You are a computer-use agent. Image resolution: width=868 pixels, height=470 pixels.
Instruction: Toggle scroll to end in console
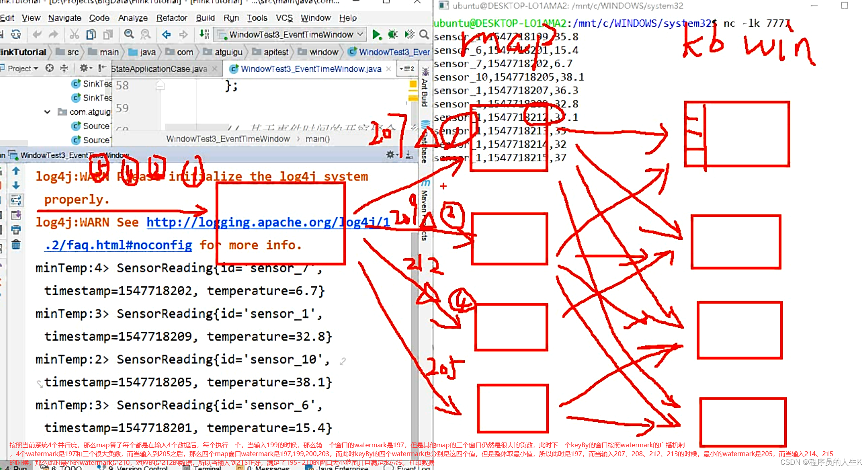pos(16,215)
